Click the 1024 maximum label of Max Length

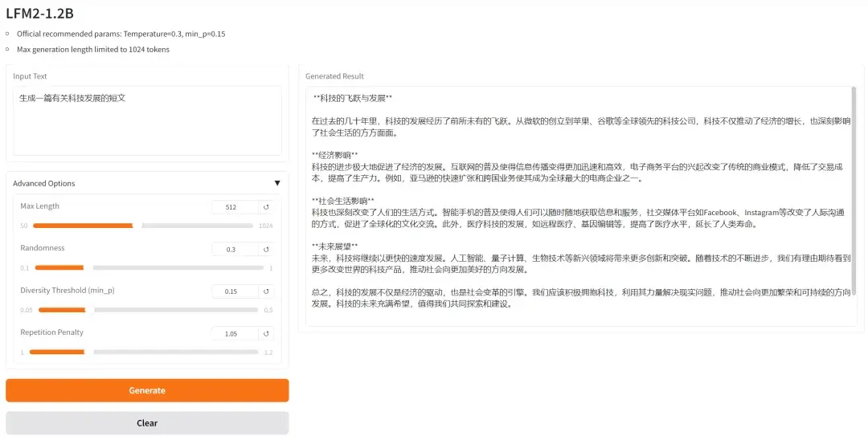pos(266,226)
